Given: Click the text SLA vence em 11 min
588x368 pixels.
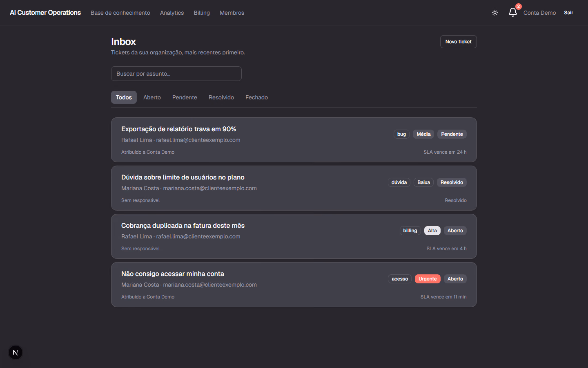Looking at the screenshot, I should click(443, 297).
